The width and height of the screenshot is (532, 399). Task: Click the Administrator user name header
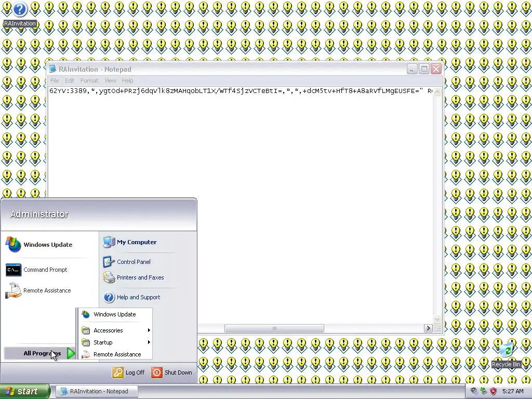[39, 214]
